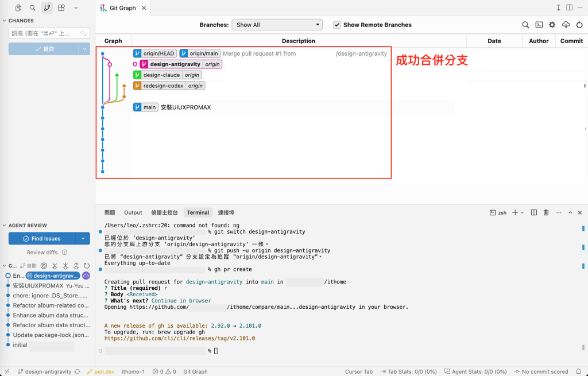The height and width of the screenshot is (376, 588).
Task: Open the Extensions view icon
Action: [x=61, y=7]
